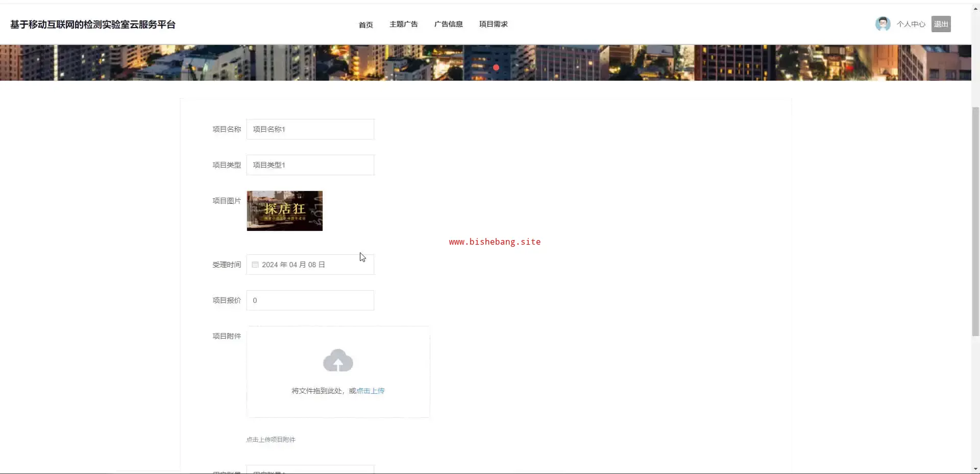Focus the 项目类型 input field
980x474 pixels.
click(310, 165)
